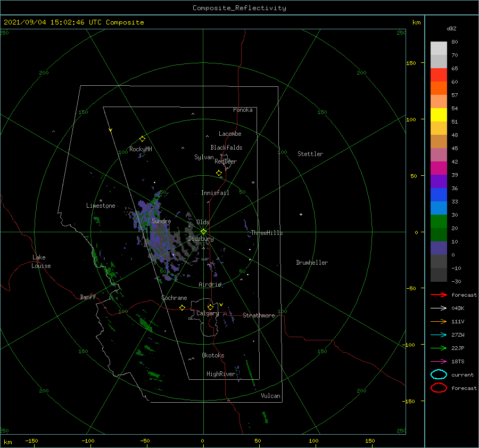The height and width of the screenshot is (448, 479).
Task: Click the cyan 27ZW arrow icon
Action: coord(439,335)
